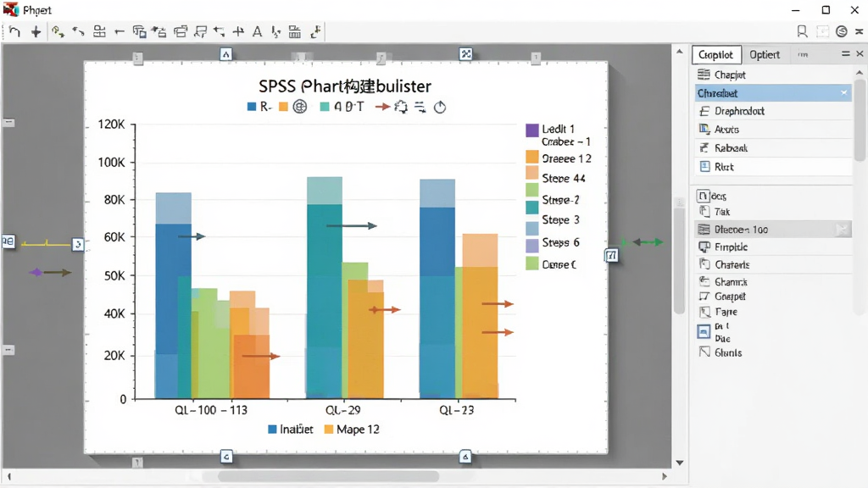
Task: Click the bottom canvas handle numbered 6
Action: (465, 457)
